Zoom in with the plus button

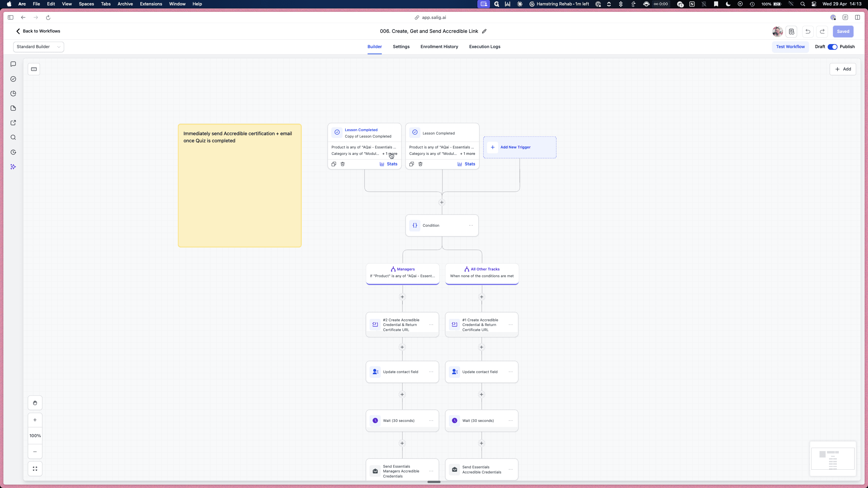click(x=35, y=420)
